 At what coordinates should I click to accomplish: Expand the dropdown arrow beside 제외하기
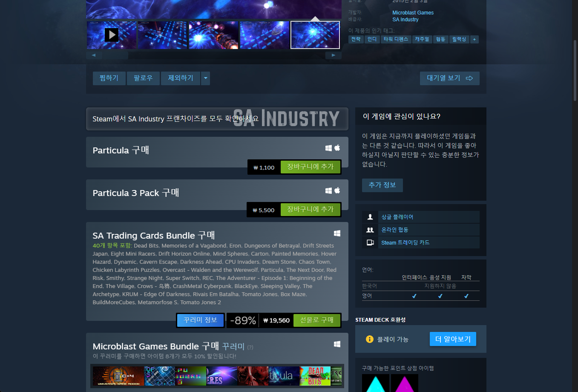coord(206,78)
